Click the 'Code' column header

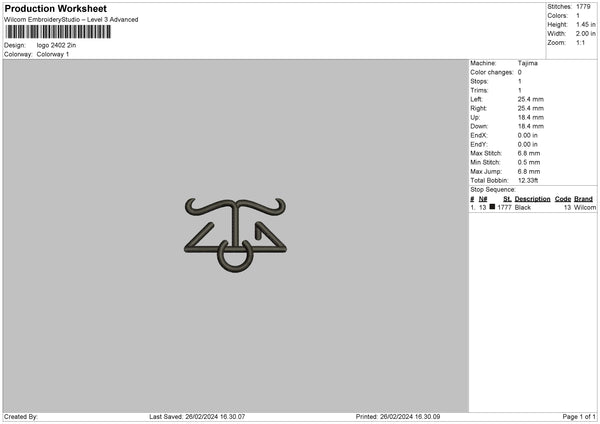coord(562,199)
